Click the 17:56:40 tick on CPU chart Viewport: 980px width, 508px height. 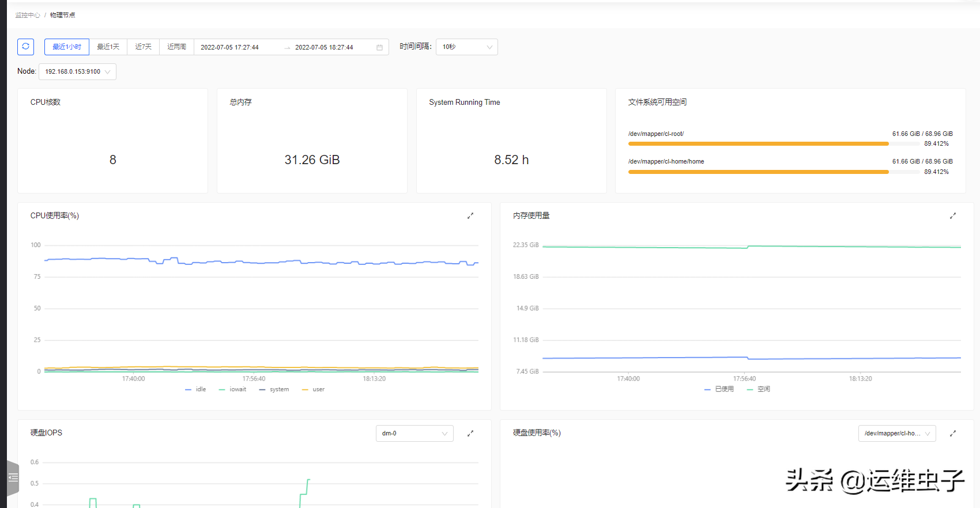(254, 378)
